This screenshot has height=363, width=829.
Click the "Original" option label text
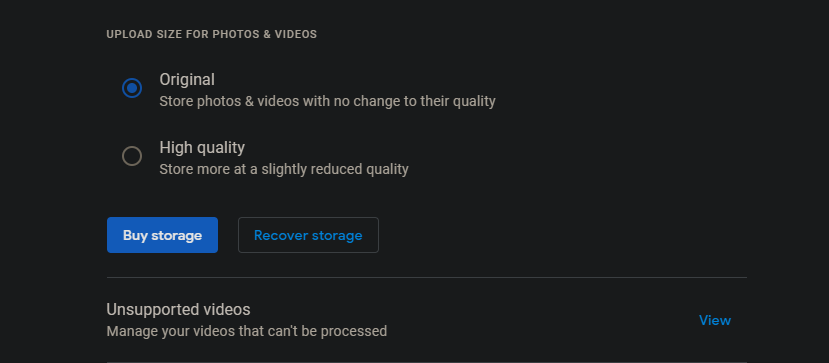[187, 80]
